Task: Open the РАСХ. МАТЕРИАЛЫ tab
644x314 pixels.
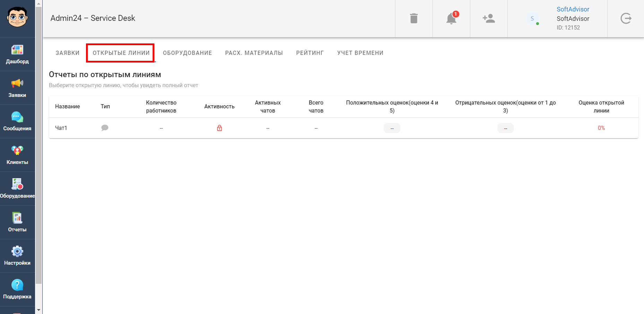Action: click(254, 53)
